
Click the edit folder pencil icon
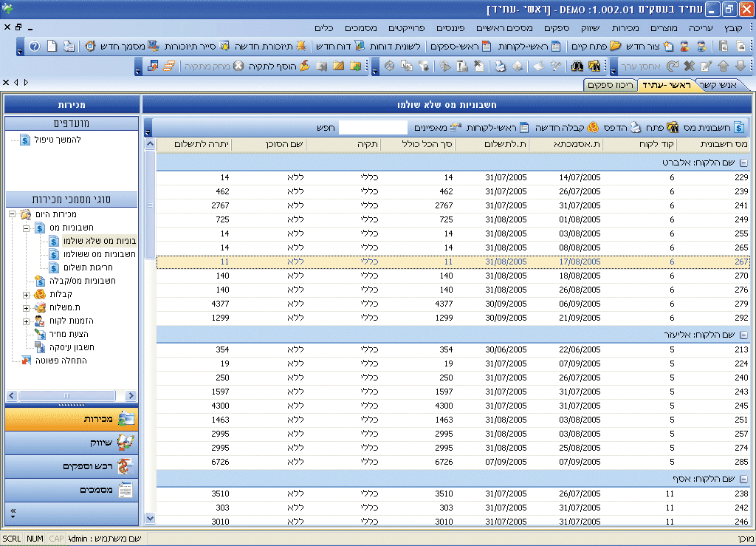[338, 66]
